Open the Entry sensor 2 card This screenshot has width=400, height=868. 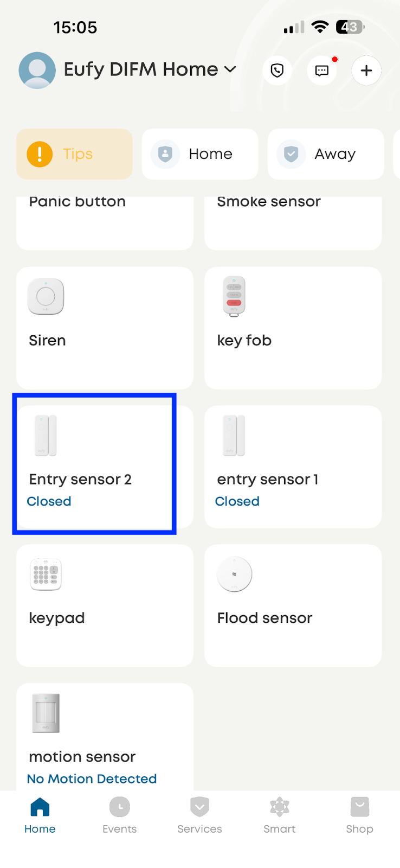(95, 465)
